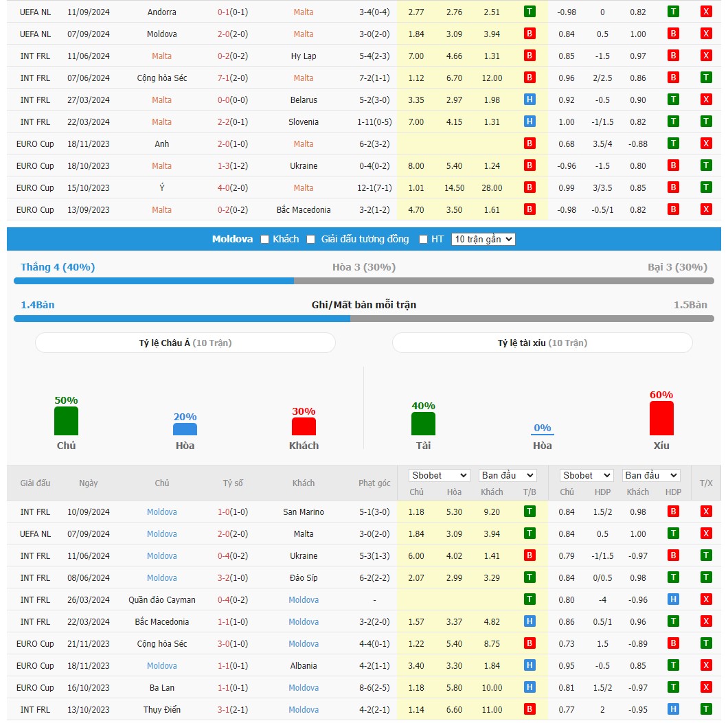Click Giải đấu column header
728x723 pixels.
tap(35, 483)
